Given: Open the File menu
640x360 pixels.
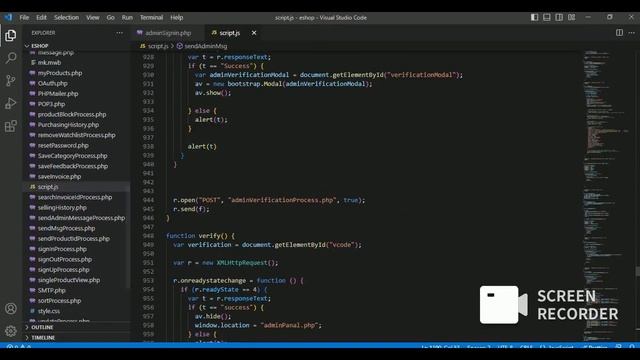Looking at the screenshot, I should pos(24,18).
